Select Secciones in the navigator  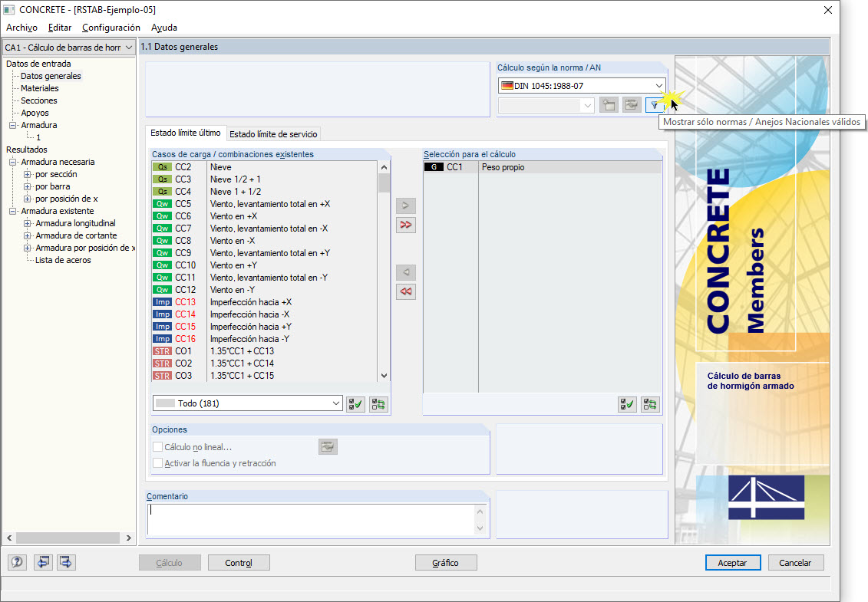(38, 100)
